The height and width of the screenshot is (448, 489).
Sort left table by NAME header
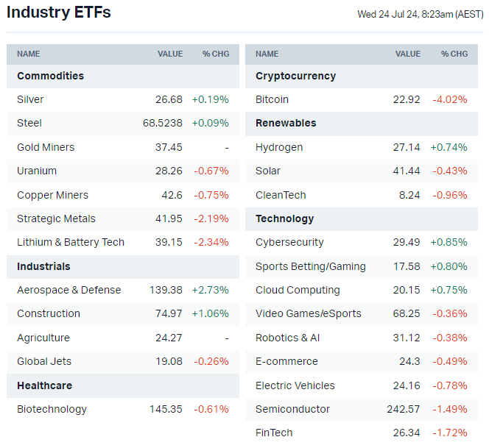(29, 54)
